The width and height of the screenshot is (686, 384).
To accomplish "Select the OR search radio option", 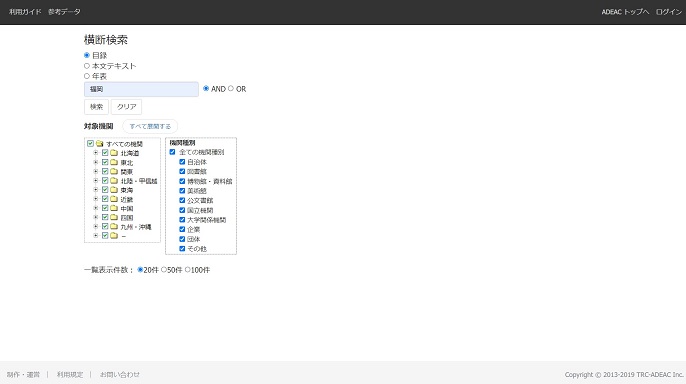I will coord(231,88).
